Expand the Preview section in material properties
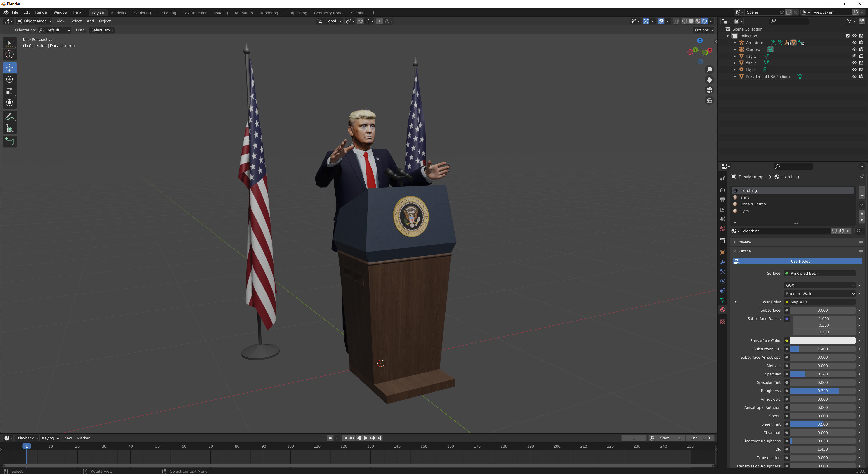 tap(743, 242)
